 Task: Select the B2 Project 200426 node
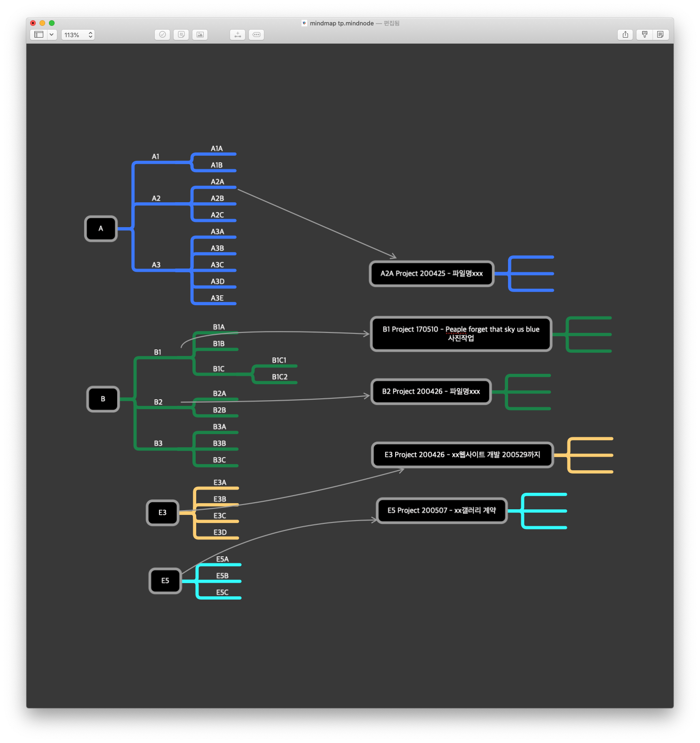(x=431, y=392)
